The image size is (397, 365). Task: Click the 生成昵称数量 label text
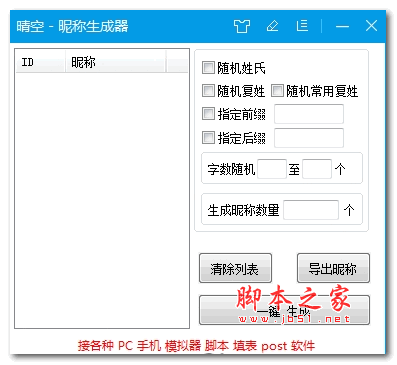click(243, 210)
